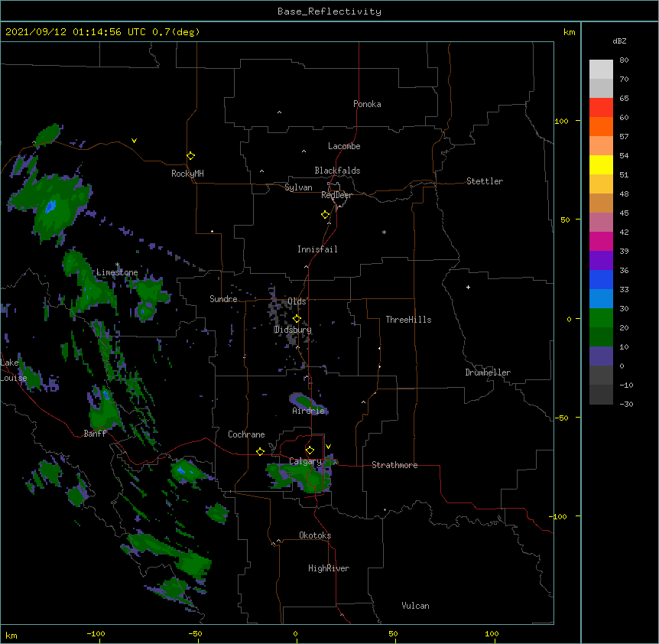
Task: Click the Banff label
Action: [x=95, y=434]
